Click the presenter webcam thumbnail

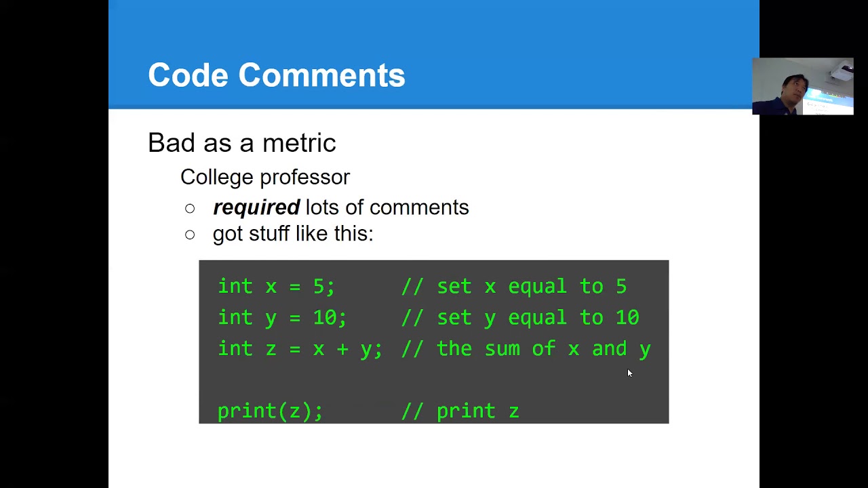803,86
